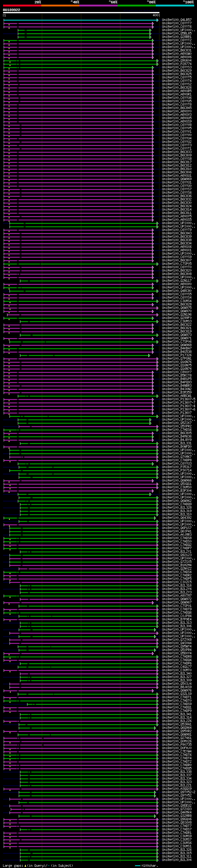Click the red ~20% identity legend bar
Screen dimensions: 197x868
click(22, 6)
